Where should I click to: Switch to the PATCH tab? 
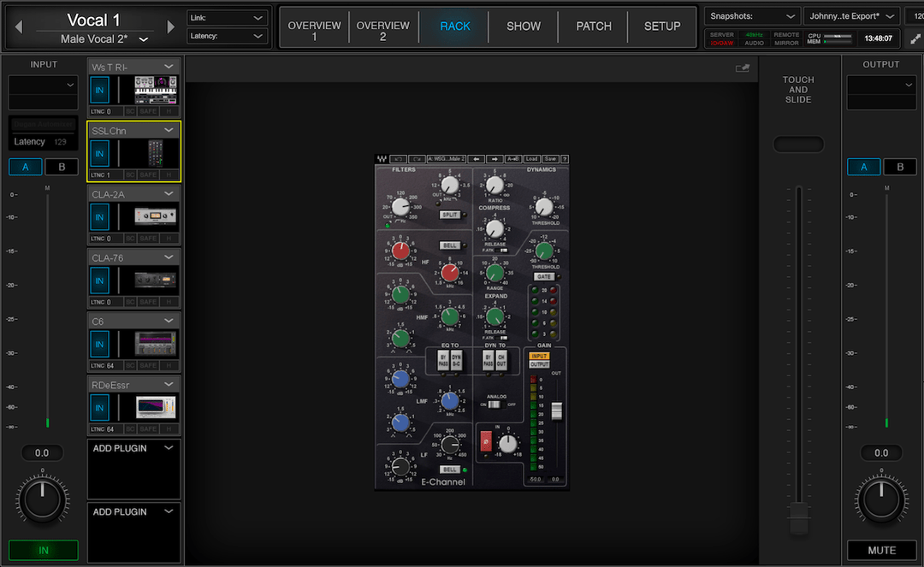[x=593, y=27]
